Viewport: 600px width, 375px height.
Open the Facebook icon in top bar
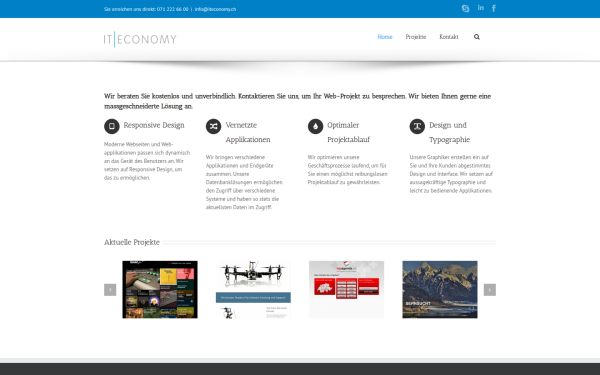click(x=494, y=8)
